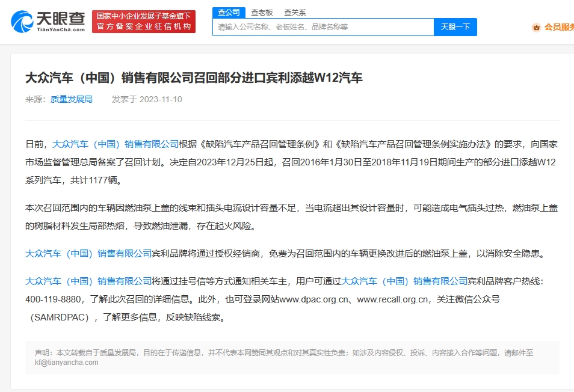The width and height of the screenshot is (574, 392).
Task: Click the hotline number 400-119-8880
Action: click(x=53, y=299)
